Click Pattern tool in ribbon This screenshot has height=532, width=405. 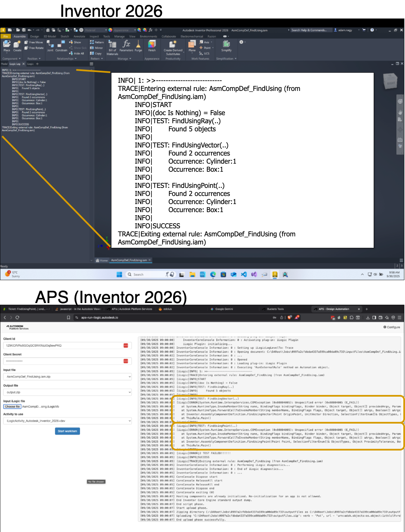click(x=97, y=42)
